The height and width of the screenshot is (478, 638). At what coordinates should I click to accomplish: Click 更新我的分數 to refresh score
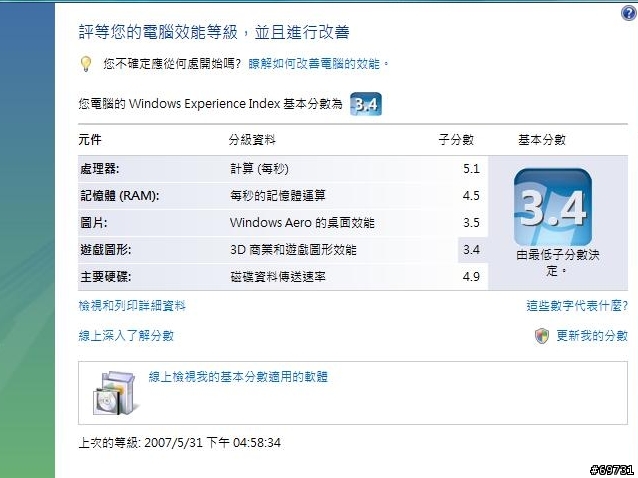[592, 336]
